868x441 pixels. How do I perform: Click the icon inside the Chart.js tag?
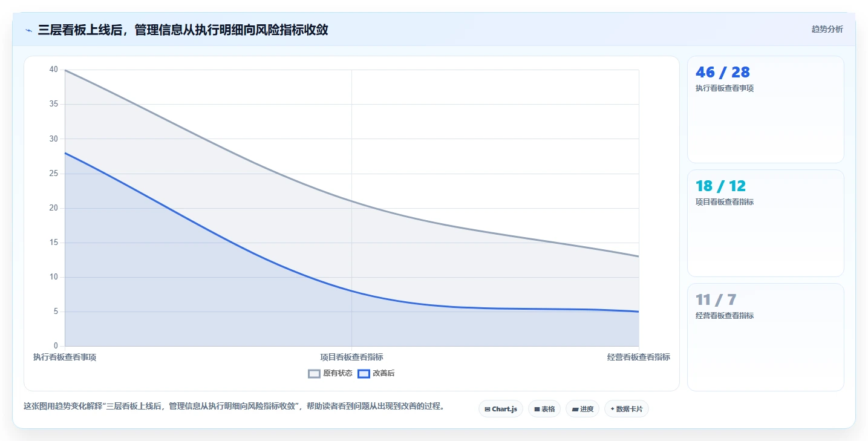pyautogui.click(x=488, y=410)
